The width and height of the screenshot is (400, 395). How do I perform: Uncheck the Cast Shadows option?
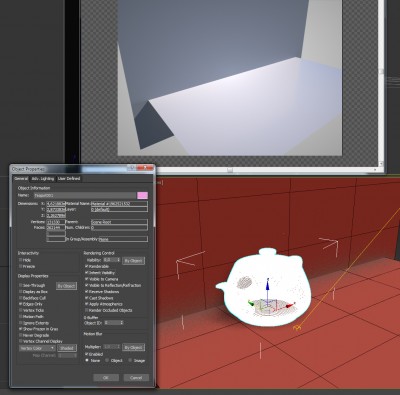pyautogui.click(x=87, y=298)
